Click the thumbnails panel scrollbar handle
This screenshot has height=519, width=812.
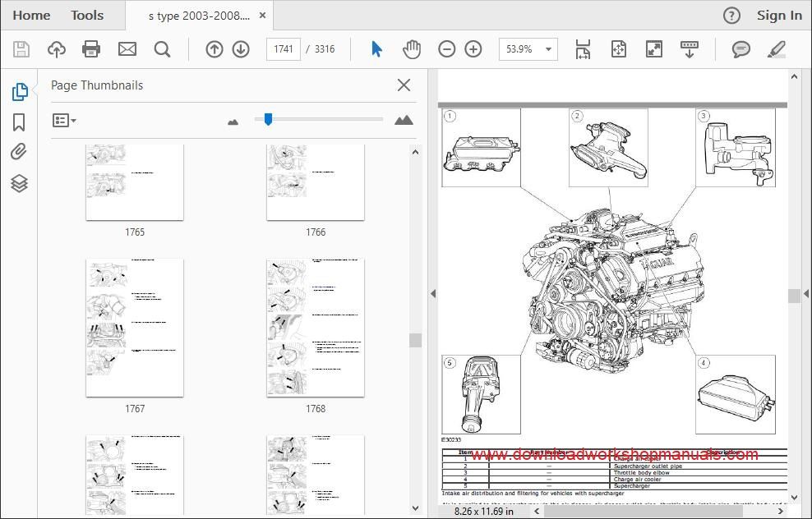point(415,340)
